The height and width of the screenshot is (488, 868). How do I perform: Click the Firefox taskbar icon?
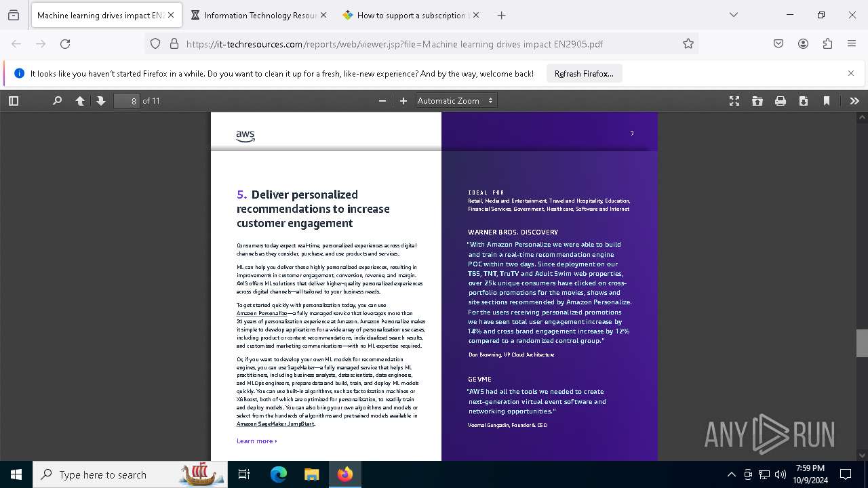tap(345, 474)
